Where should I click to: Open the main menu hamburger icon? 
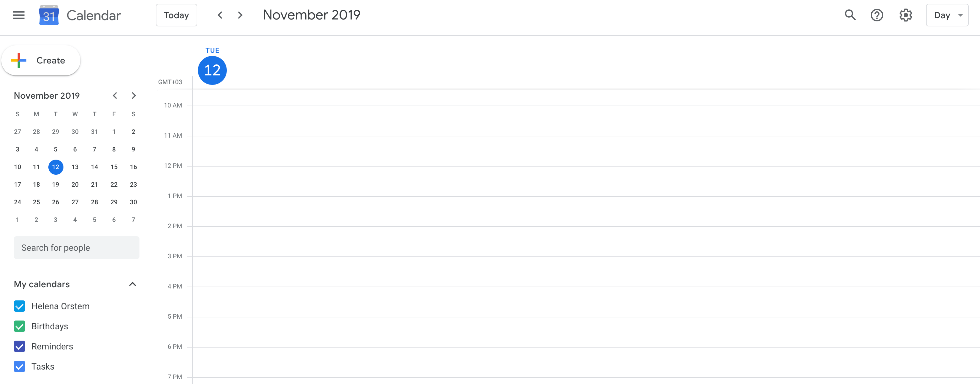19,15
